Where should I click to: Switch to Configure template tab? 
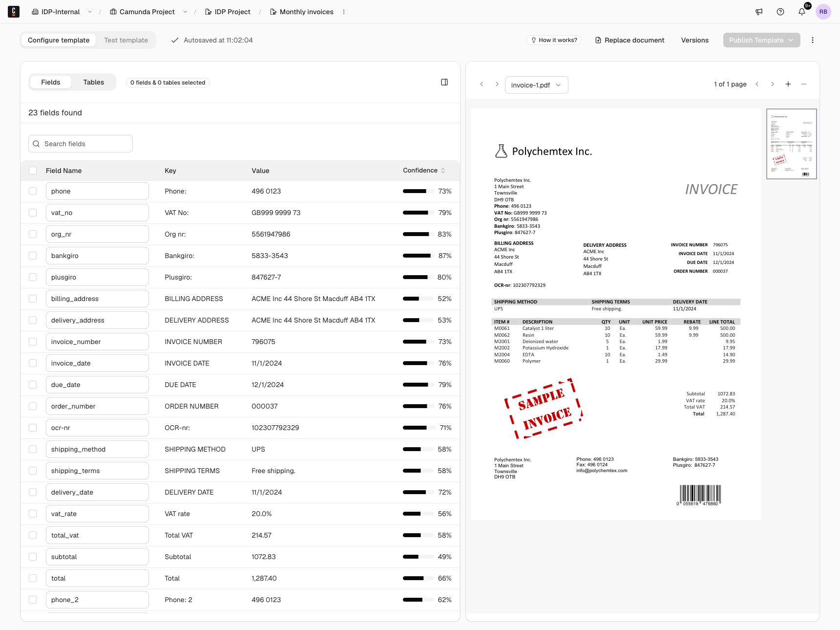coord(59,40)
